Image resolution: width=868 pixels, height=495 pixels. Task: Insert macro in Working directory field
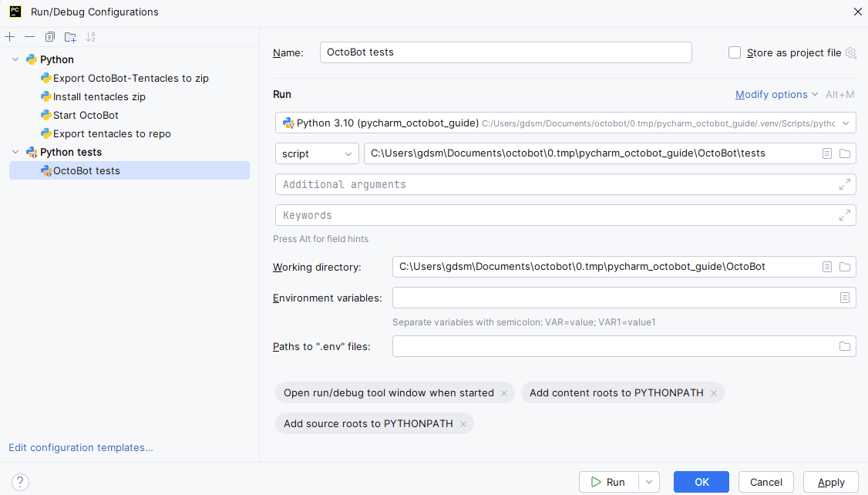pyautogui.click(x=827, y=267)
